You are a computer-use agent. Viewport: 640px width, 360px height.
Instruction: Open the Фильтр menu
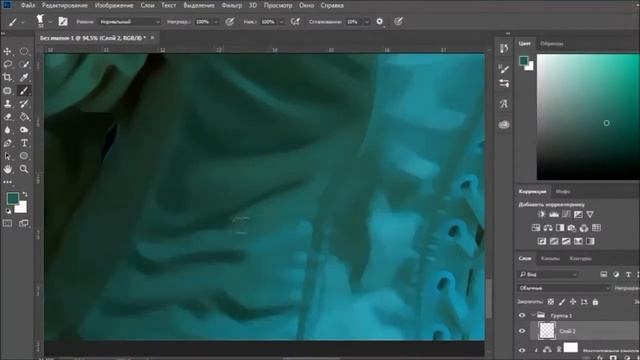232,5
